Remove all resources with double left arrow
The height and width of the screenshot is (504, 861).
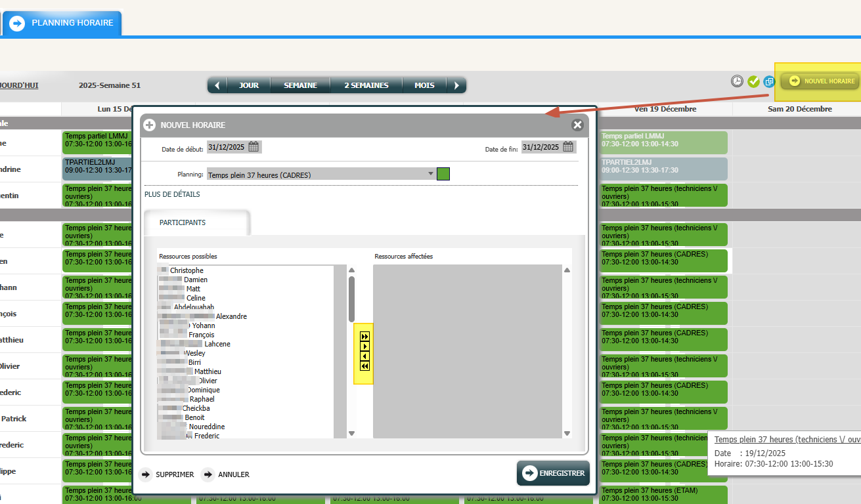(365, 366)
